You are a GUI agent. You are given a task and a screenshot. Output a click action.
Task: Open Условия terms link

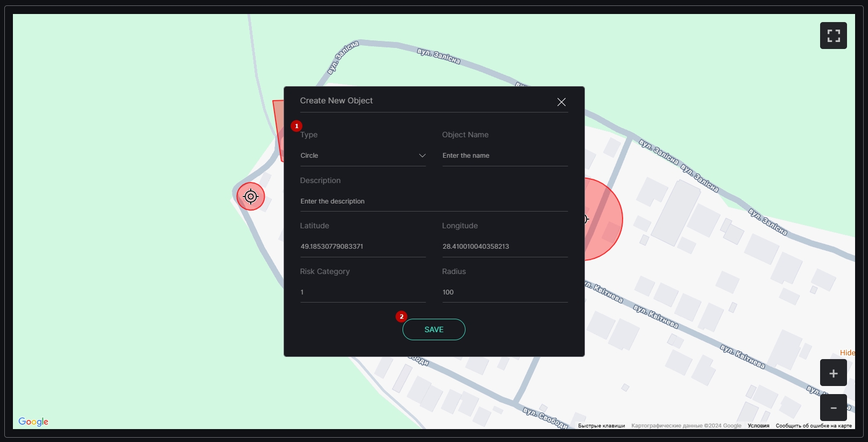coord(758,426)
